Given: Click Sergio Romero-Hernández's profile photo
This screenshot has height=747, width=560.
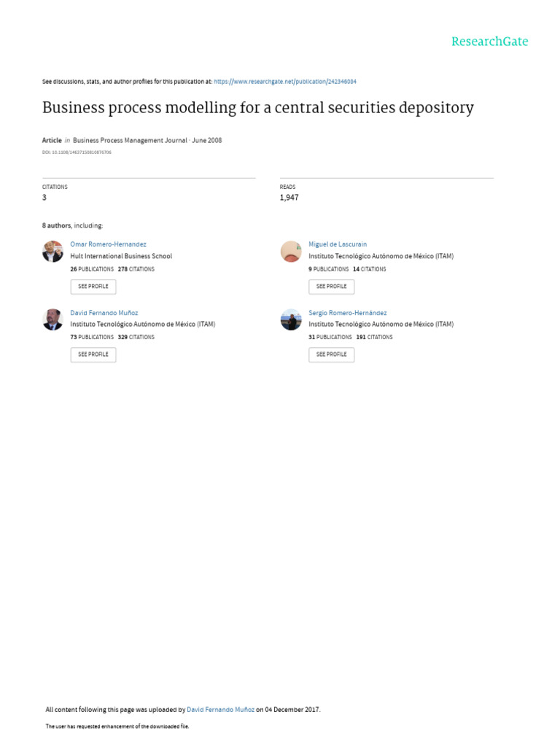Looking at the screenshot, I should (291, 320).
